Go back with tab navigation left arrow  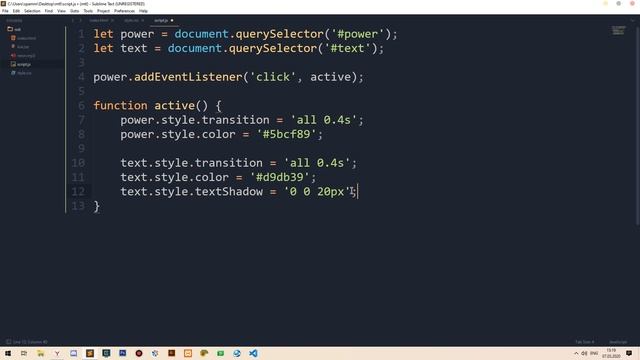point(73,20)
